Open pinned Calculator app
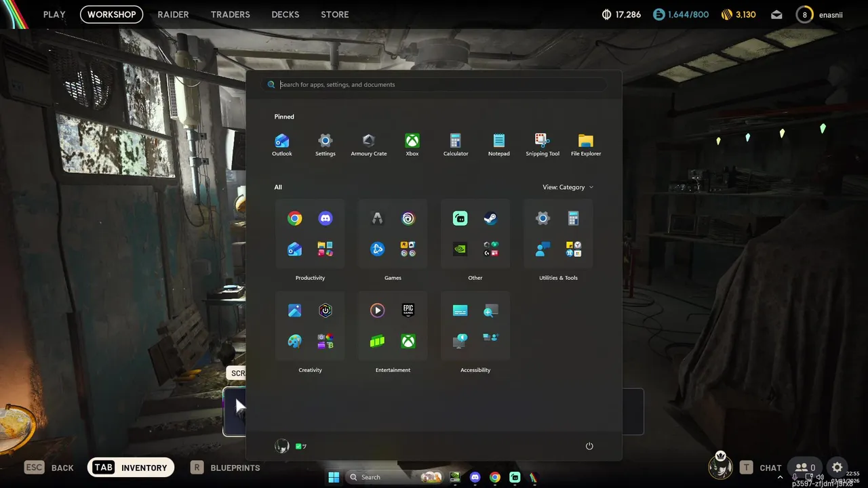868x488 pixels. click(456, 145)
